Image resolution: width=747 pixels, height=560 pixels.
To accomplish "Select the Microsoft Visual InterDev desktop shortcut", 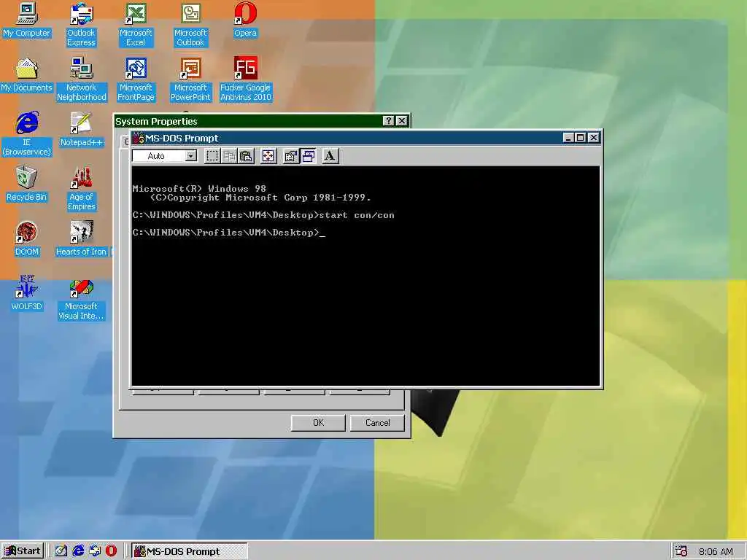I will (x=82, y=298).
